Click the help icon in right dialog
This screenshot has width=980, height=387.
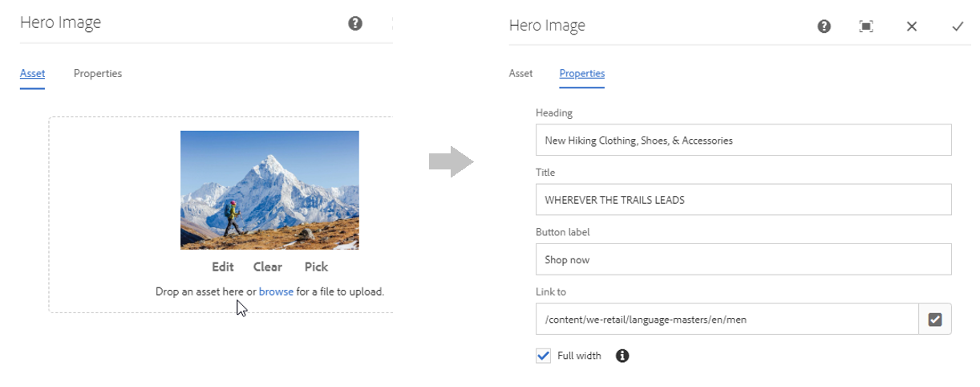[x=824, y=26]
